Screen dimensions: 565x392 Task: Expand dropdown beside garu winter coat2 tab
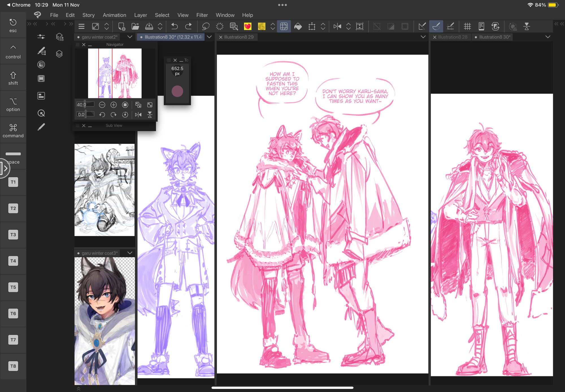point(130,37)
